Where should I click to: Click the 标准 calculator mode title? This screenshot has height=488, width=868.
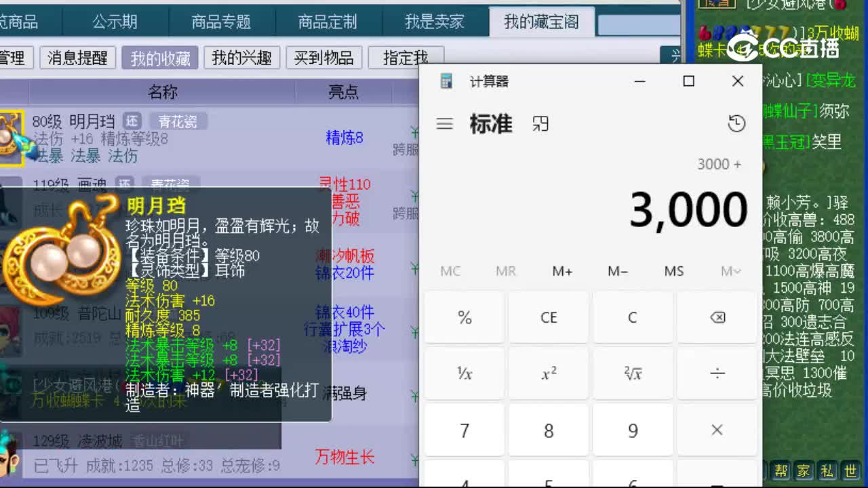tap(491, 124)
